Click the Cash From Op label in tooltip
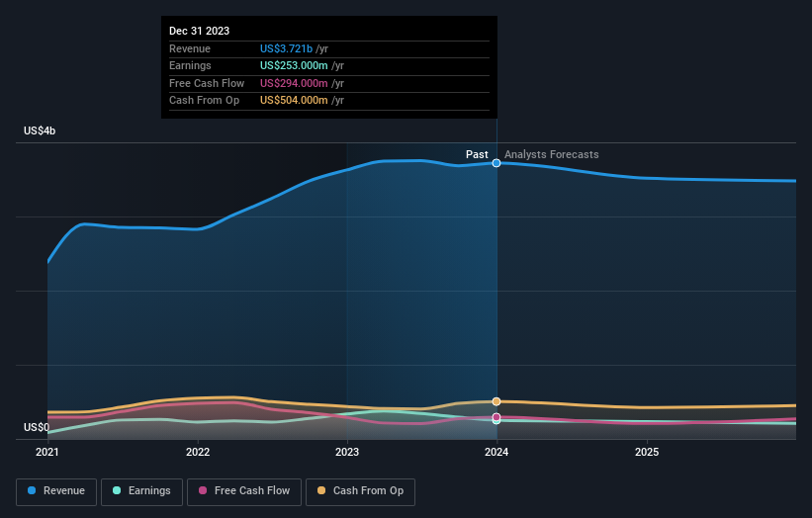Image resolution: width=812 pixels, height=518 pixels. point(204,101)
